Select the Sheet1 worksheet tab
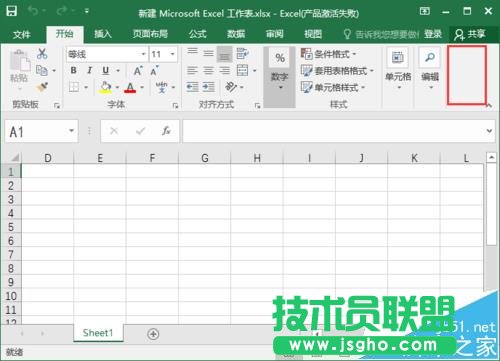 point(98,333)
